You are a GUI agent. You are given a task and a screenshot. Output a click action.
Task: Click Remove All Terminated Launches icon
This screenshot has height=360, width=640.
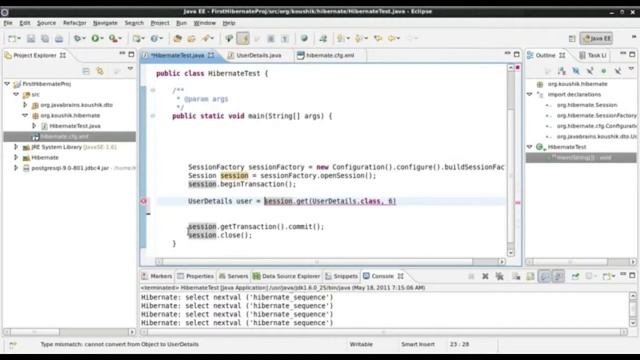tap(500, 276)
